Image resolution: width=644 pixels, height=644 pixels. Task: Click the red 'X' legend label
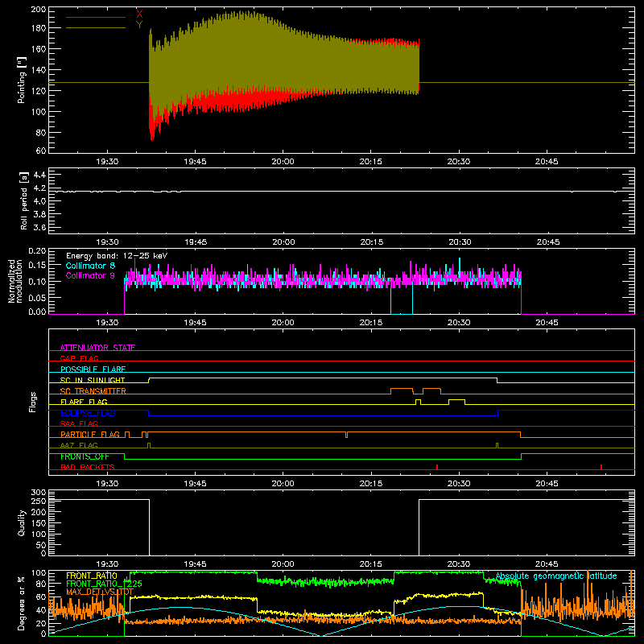pos(139,14)
